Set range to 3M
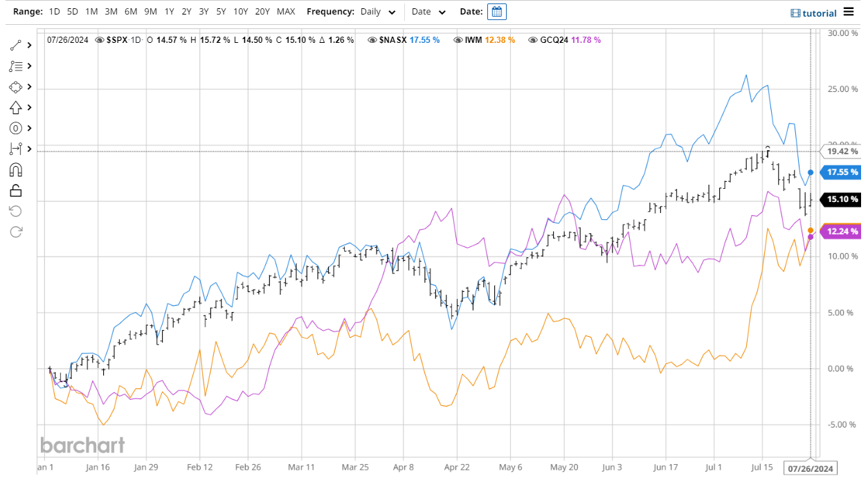This screenshot has height=487, width=868. [x=111, y=12]
